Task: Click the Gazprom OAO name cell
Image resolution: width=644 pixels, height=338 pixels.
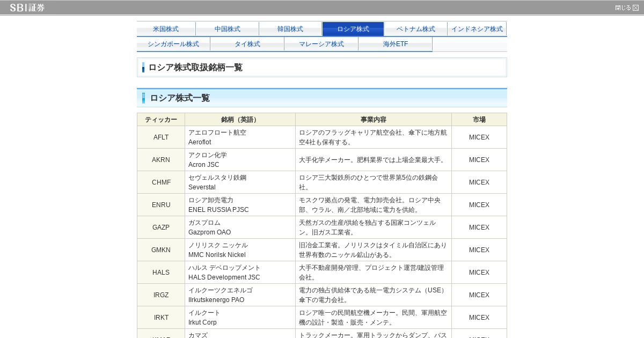Action: click(240, 227)
